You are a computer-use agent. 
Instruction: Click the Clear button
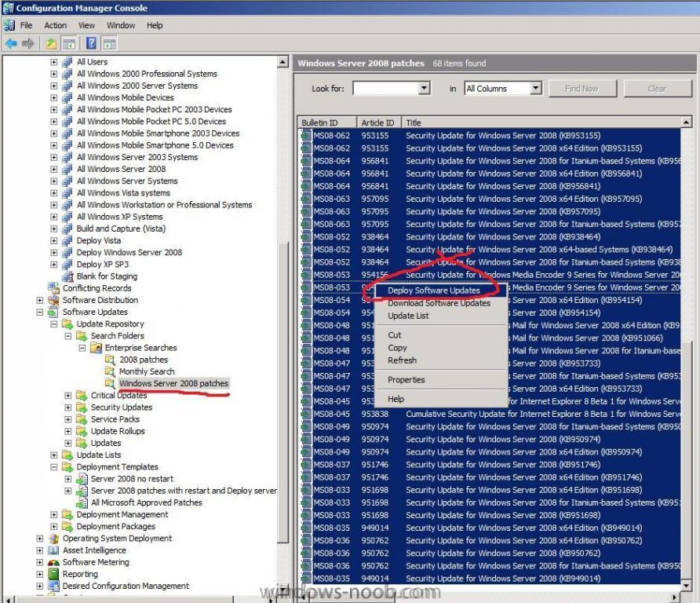tap(657, 89)
